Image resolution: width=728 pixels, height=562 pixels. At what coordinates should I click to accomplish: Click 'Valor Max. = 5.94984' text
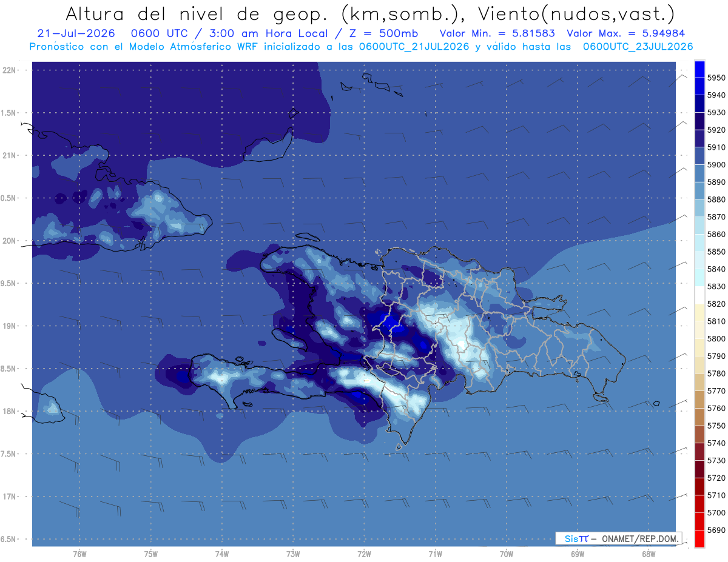[x=625, y=33]
